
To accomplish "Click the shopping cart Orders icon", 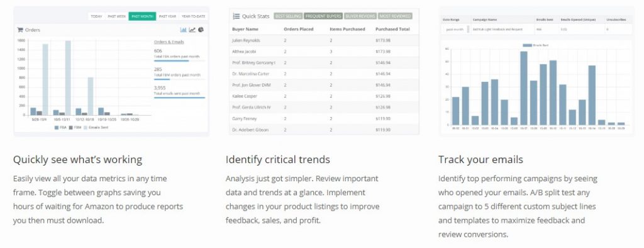I will (19, 30).
